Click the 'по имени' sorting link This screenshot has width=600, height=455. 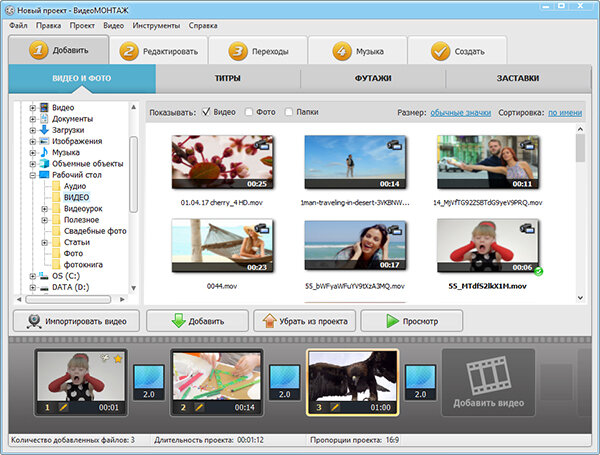click(x=565, y=113)
